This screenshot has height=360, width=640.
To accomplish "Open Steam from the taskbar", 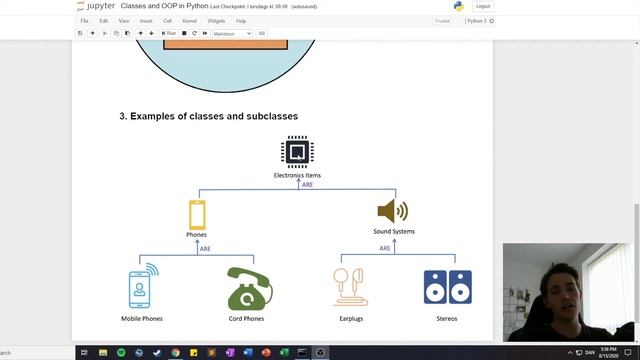I will (157, 353).
